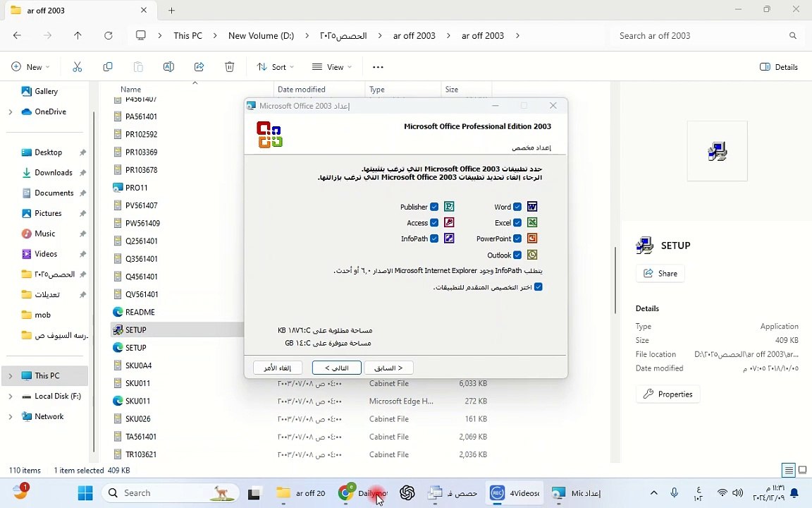Viewport: 812px width, 508px height.
Task: Open the See more (three dots) menu
Action: [378, 67]
